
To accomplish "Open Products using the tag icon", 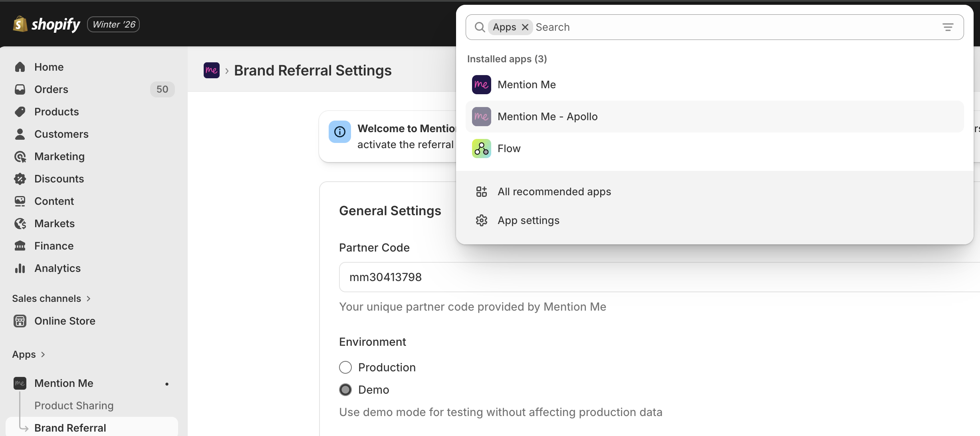I will point(20,111).
